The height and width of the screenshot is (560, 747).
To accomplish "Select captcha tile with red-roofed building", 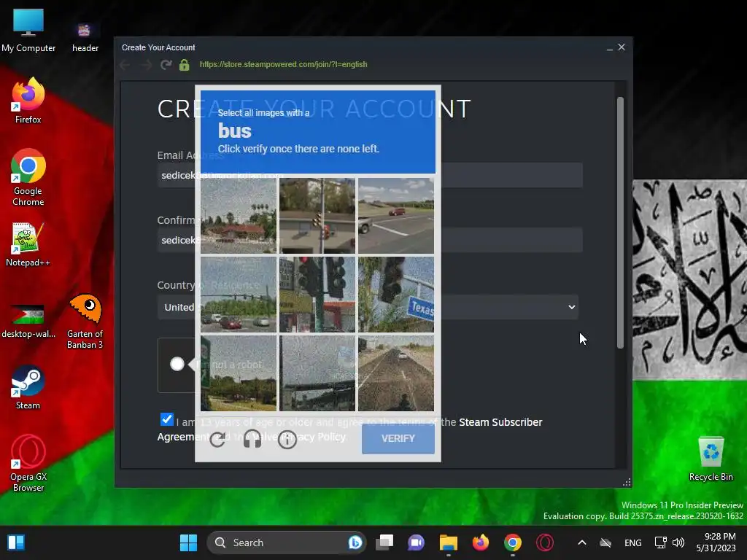I will coord(239,216).
